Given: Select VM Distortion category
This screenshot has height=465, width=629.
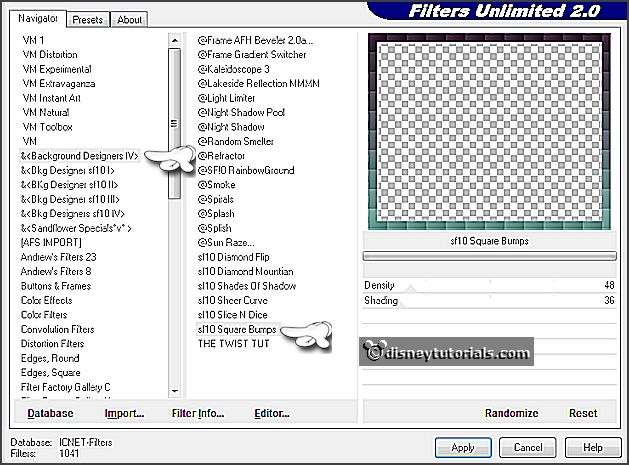Looking at the screenshot, I should (x=50, y=55).
